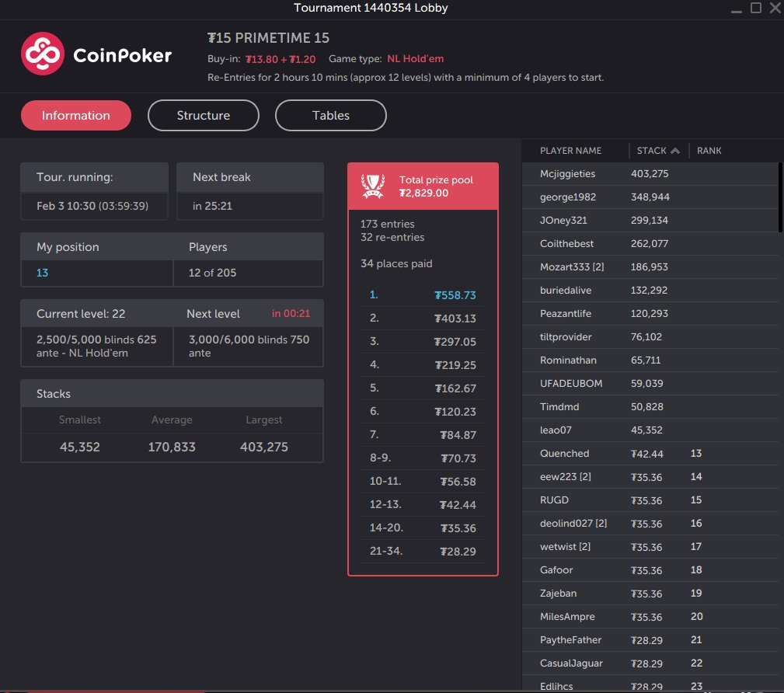784x693 pixels.
Task: Select player Zajeban row
Action: click(650, 594)
